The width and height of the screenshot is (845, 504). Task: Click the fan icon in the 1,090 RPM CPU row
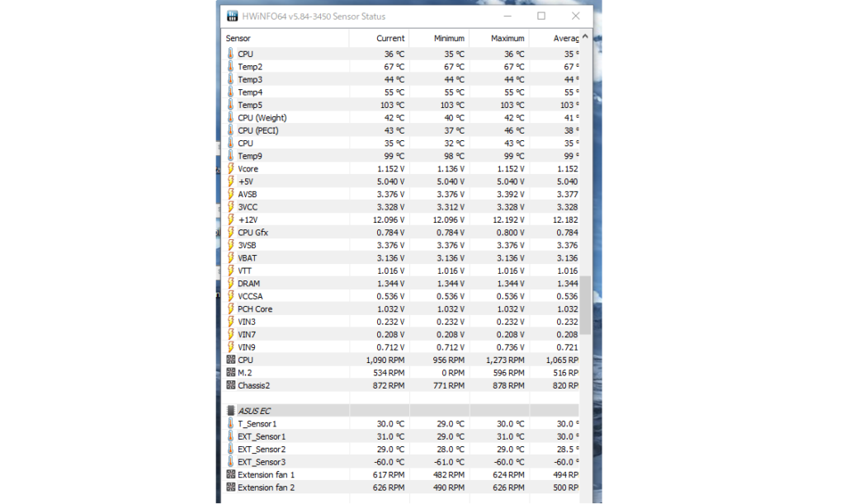point(231,359)
